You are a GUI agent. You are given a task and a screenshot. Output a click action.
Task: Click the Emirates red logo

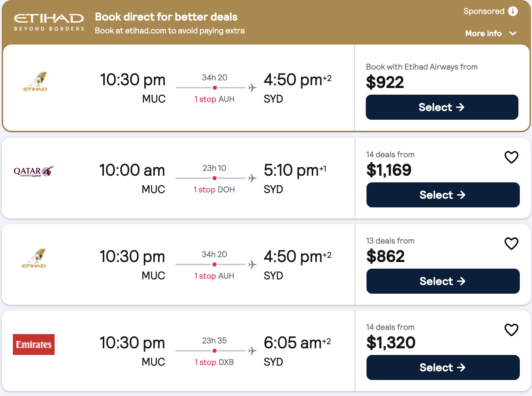(x=34, y=344)
